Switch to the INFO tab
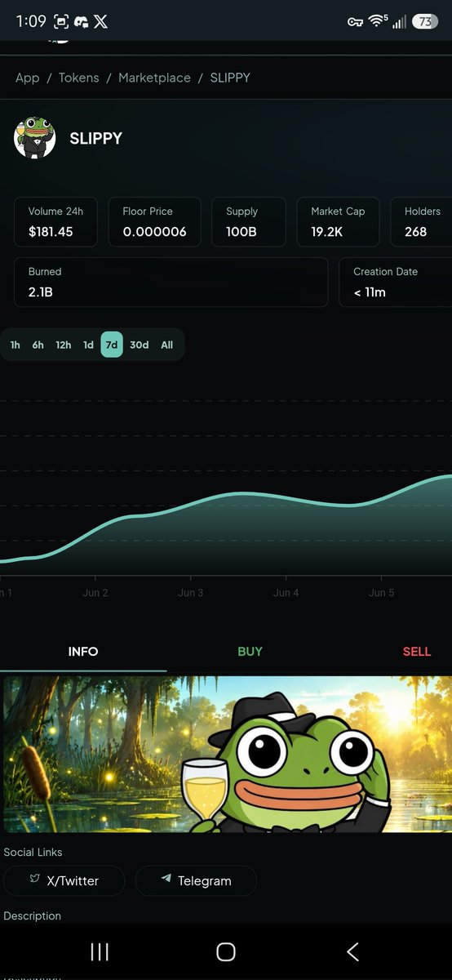The image size is (452, 980). 83,651
